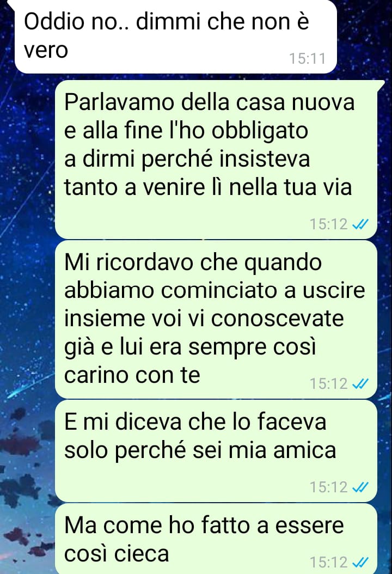
Task: Click the read-receipt ticks on 'Parlavamo della casa nuova'
Action: coord(360,224)
